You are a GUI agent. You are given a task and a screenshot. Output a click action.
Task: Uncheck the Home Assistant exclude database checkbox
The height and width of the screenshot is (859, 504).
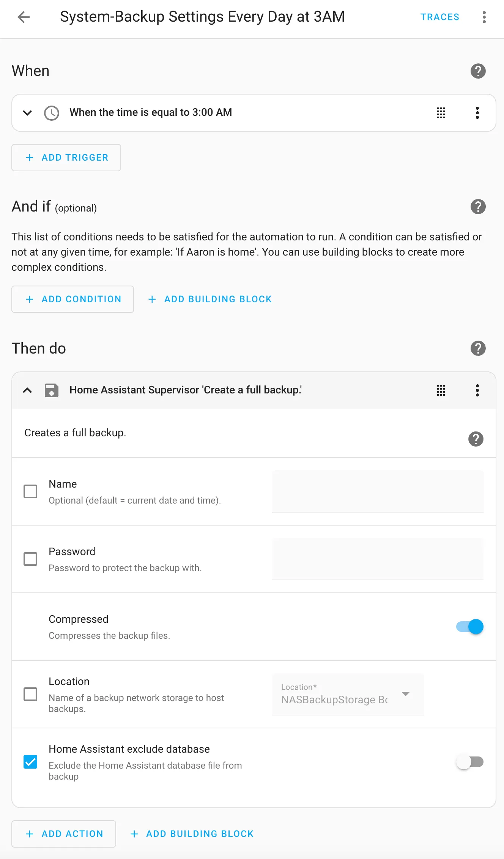click(30, 762)
